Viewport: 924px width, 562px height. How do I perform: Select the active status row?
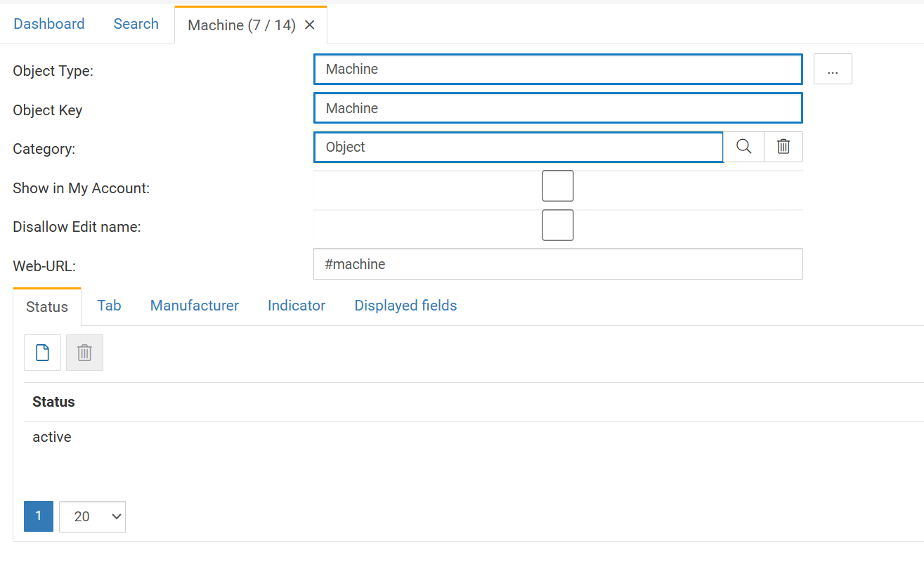click(x=52, y=437)
